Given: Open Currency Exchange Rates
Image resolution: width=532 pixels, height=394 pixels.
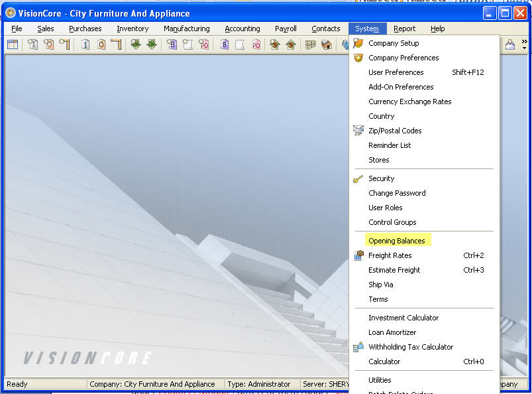Looking at the screenshot, I should [x=424, y=101].
